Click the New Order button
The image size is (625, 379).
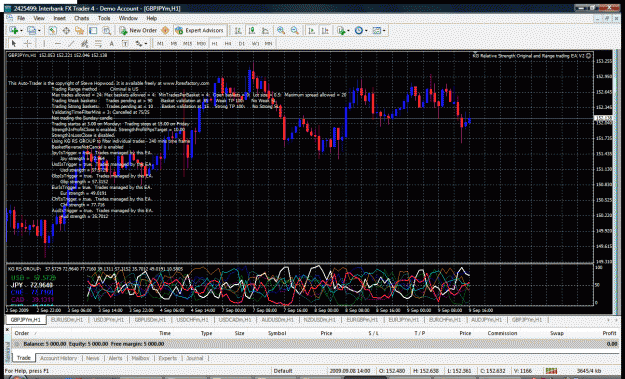[x=138, y=31]
